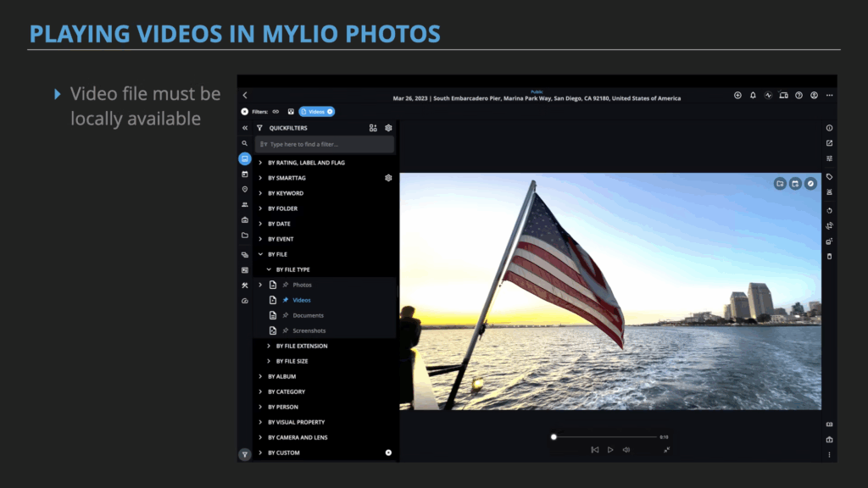Image resolution: width=868 pixels, height=488 pixels.
Task: Click the trash delete icon on right panel
Action: coord(829,256)
